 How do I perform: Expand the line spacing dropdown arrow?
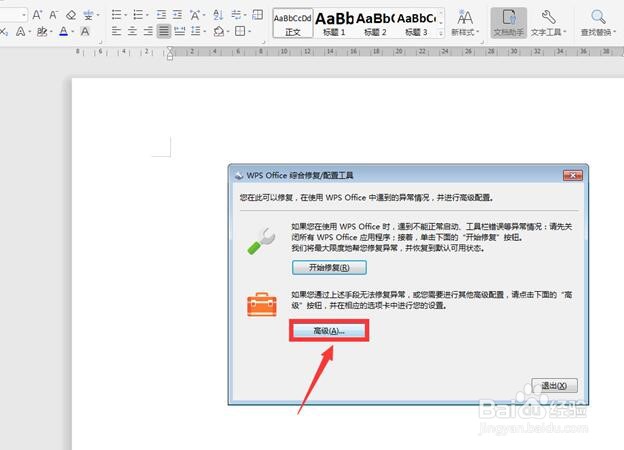click(205, 31)
